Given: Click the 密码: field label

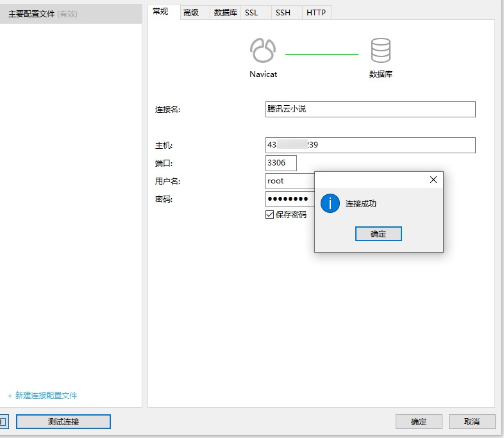Looking at the screenshot, I should [x=164, y=199].
